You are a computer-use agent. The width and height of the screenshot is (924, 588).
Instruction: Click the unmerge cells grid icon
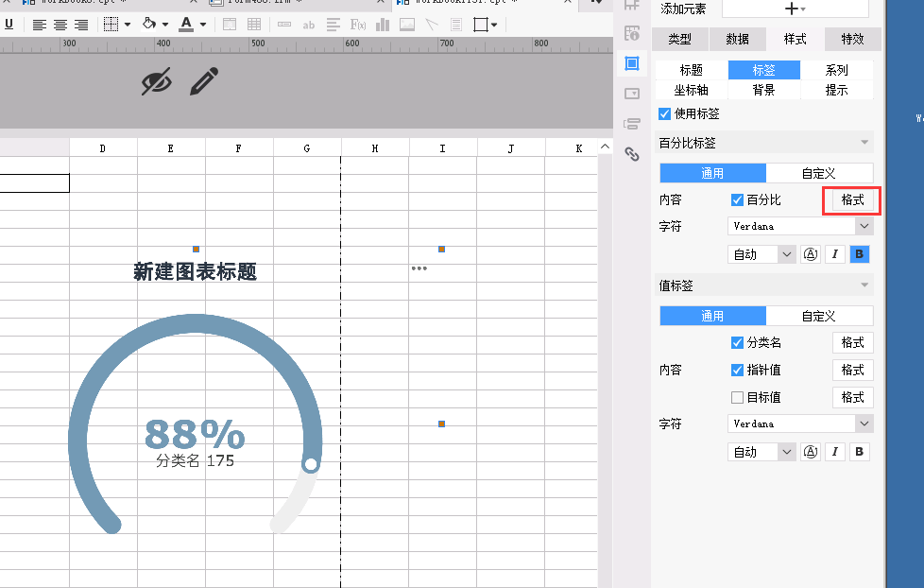[x=254, y=25]
